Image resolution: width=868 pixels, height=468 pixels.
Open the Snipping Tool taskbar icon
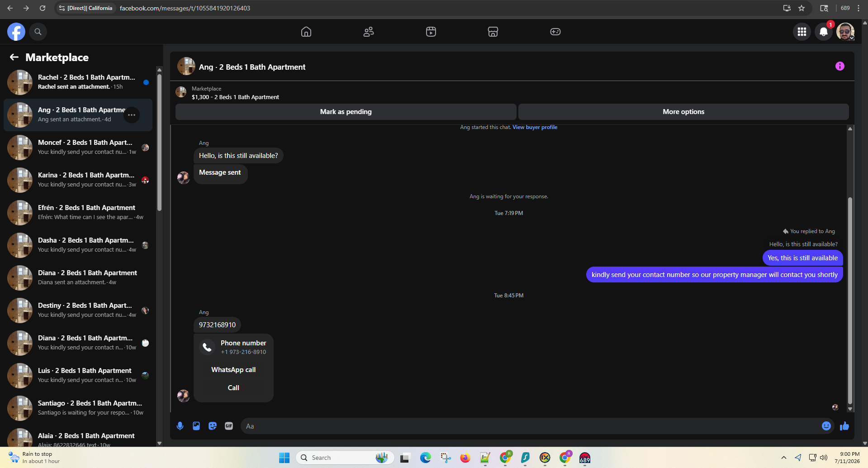coord(446,458)
